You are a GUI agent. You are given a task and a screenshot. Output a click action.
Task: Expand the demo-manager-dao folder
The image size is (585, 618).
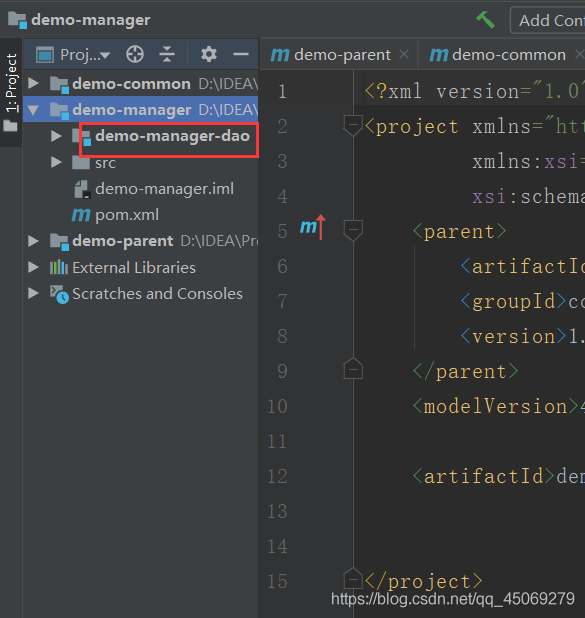point(56,136)
